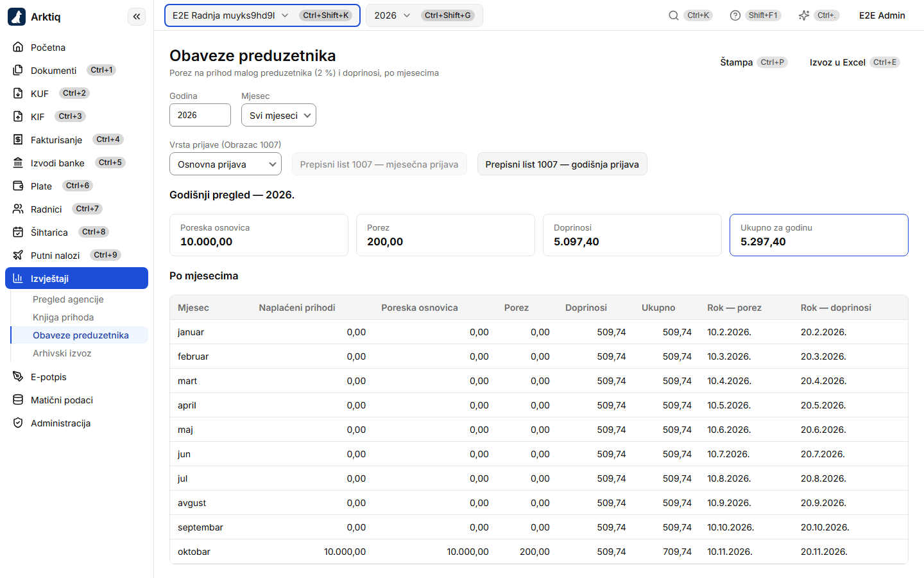Select Knjiga prihoda submenu item
This screenshot has height=578, width=924.
[x=64, y=317]
